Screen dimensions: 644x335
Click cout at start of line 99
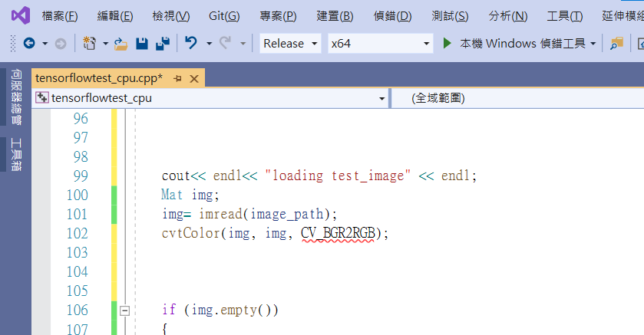(x=176, y=176)
